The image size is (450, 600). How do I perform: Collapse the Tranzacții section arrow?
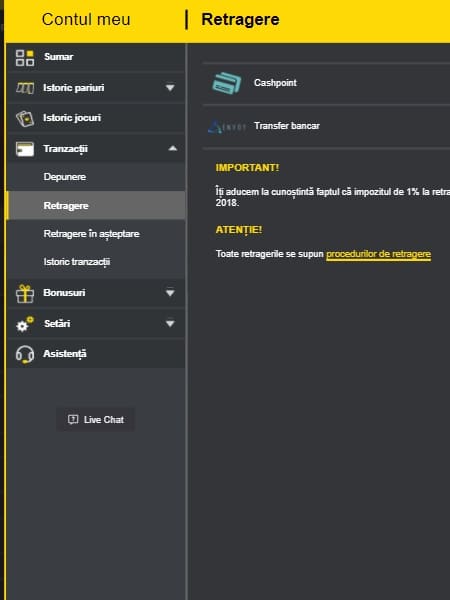point(173,148)
